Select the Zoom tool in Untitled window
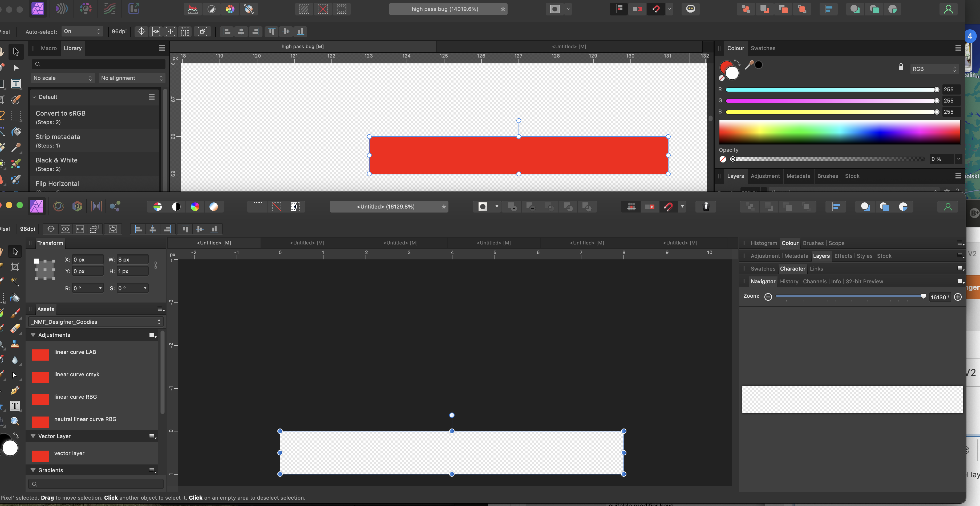 (15, 421)
